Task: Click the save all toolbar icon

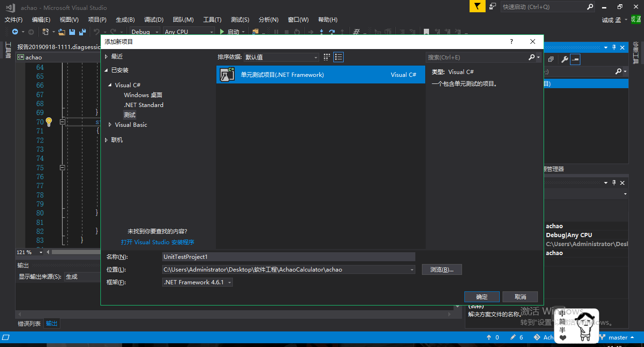Action: point(83,32)
